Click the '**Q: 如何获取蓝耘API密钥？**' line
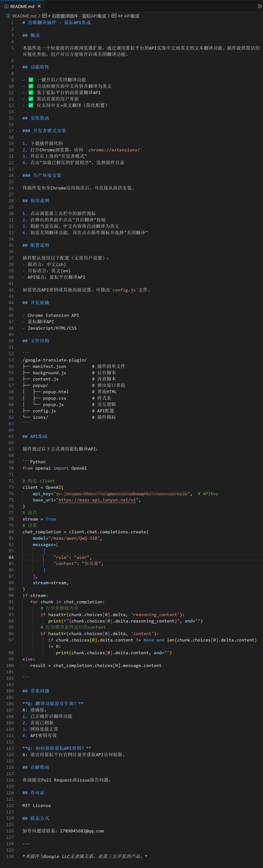This screenshot has width=263, height=868. pyautogui.click(x=57, y=748)
